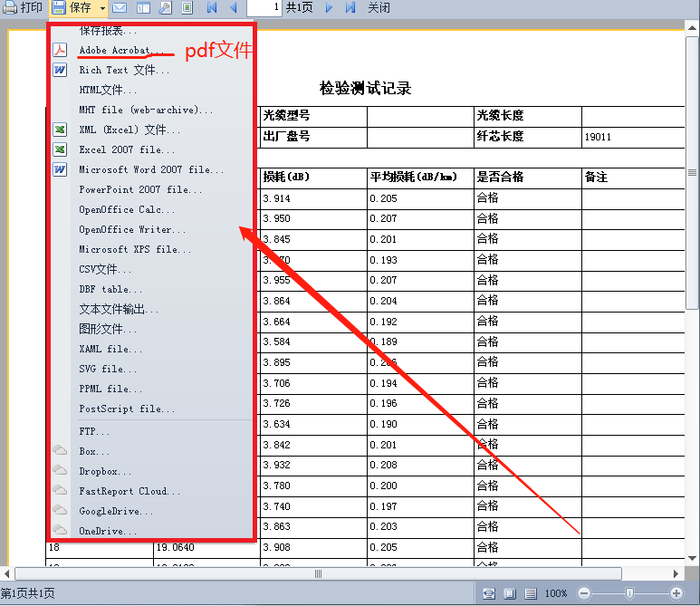Click the page width view icon in status bar
Viewport: 700px width, 606px height.
pyautogui.click(x=489, y=593)
